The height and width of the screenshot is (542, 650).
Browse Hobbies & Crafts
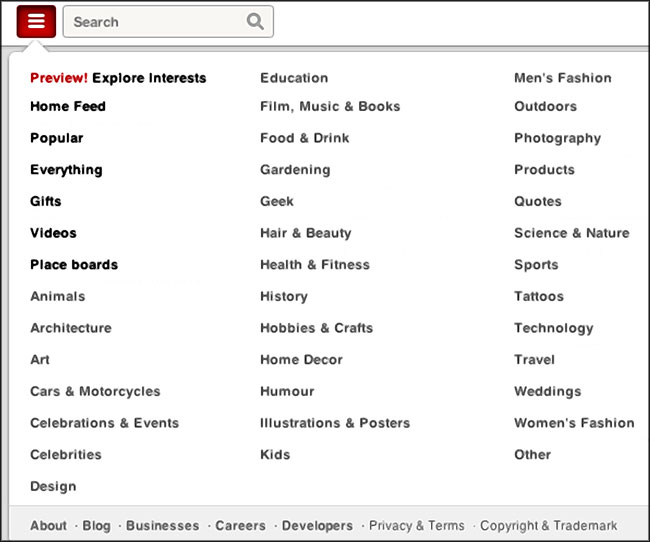[317, 328]
